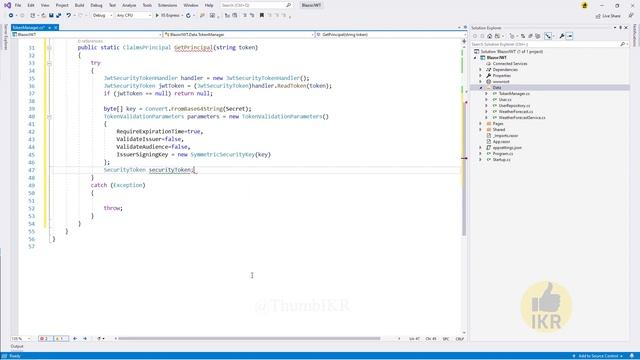Click the Live Share button

(x=608, y=16)
